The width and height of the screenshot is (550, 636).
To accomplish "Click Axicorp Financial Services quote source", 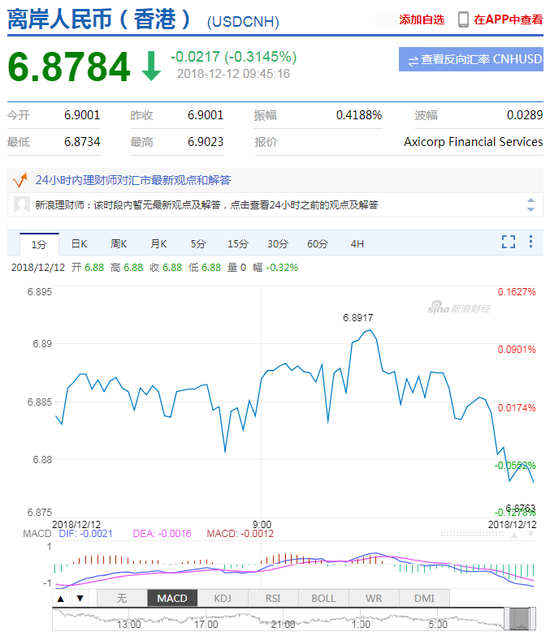I will click(473, 142).
